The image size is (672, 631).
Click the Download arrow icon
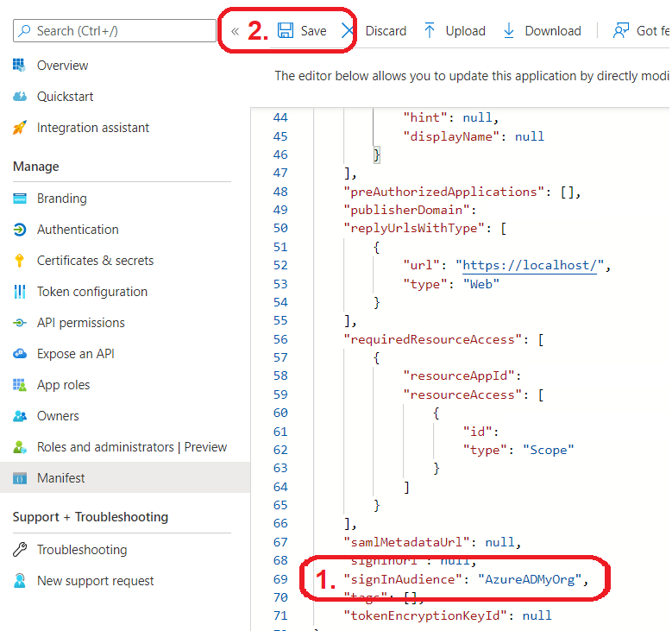tap(509, 31)
